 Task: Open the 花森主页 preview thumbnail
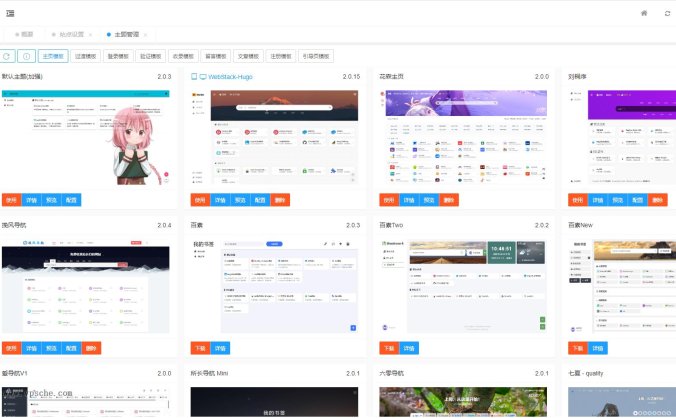point(463,137)
